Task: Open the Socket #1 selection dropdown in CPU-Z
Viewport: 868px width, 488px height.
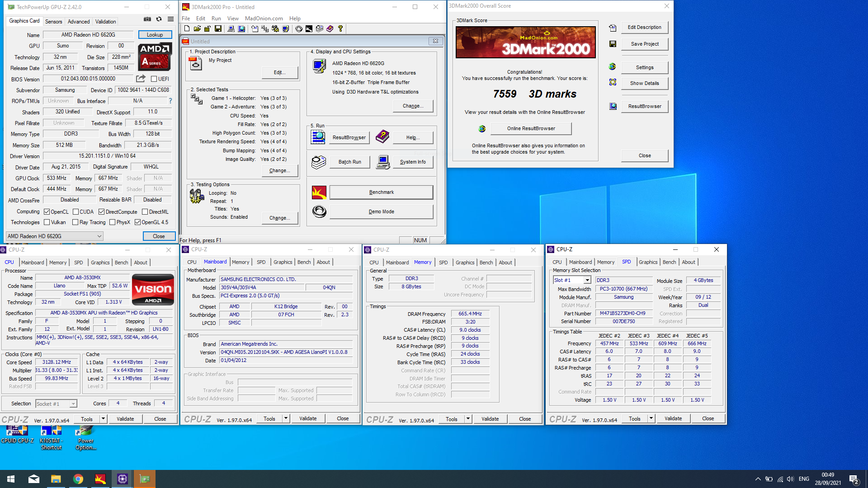Action: (x=57, y=404)
